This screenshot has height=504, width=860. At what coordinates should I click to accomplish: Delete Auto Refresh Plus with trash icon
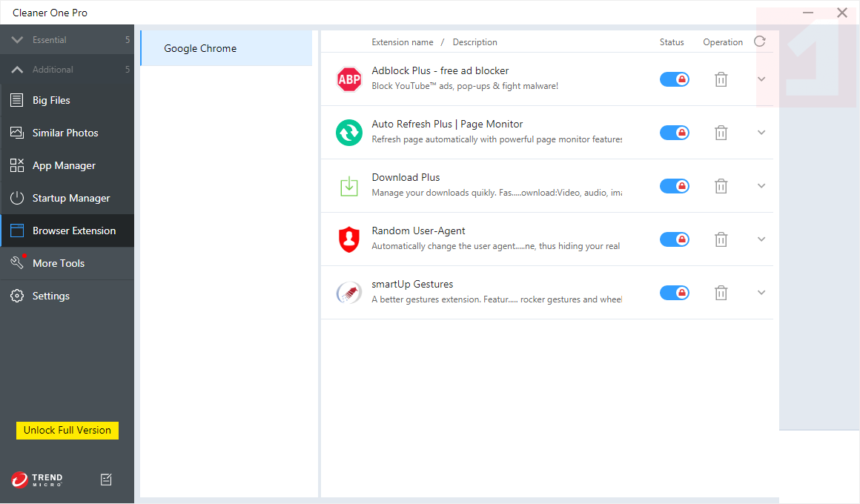[x=721, y=133]
